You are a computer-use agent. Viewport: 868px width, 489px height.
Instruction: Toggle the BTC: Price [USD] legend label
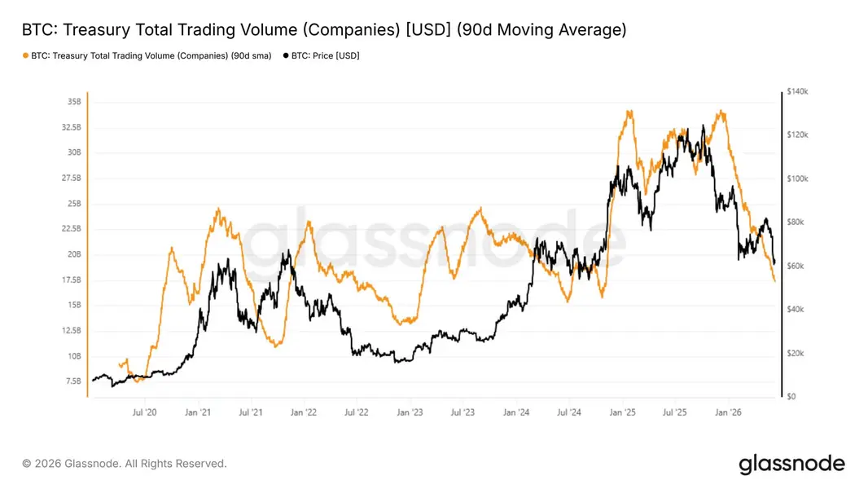coord(326,56)
